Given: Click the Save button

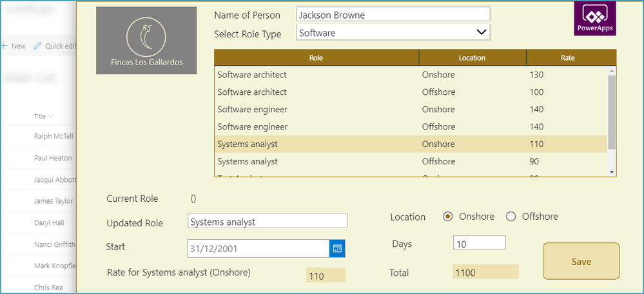Looking at the screenshot, I should [581, 261].
